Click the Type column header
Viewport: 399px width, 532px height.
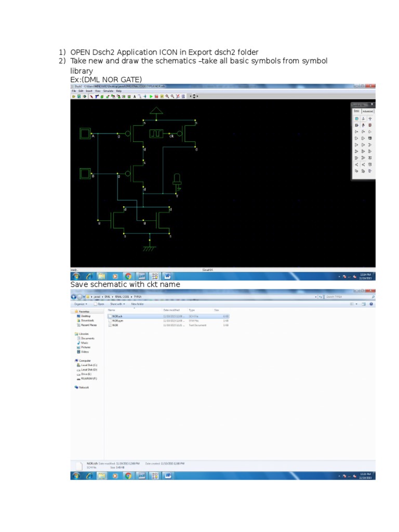(x=192, y=310)
